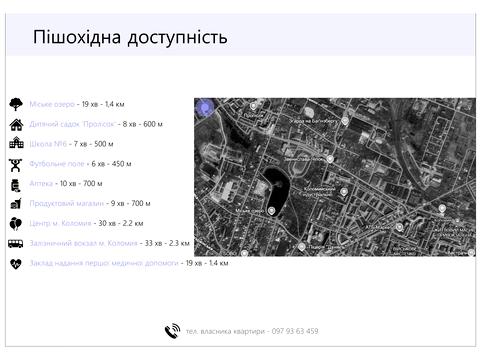Open the Залізничний вокзал м. Коломия link

pyautogui.click(x=83, y=243)
